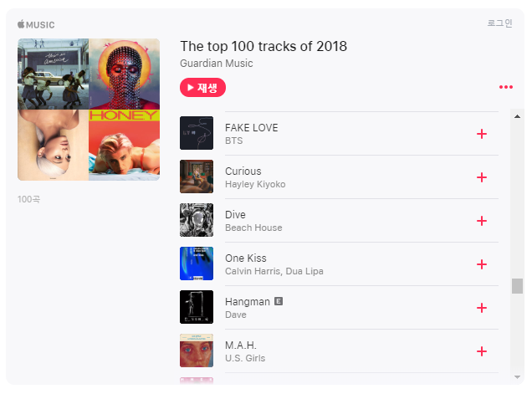Click the One Kiss album artwork

pos(197,264)
